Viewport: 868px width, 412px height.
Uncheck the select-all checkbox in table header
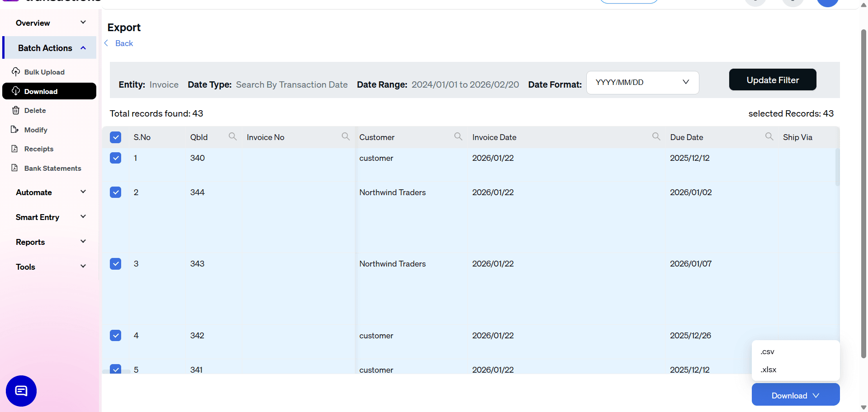click(116, 137)
